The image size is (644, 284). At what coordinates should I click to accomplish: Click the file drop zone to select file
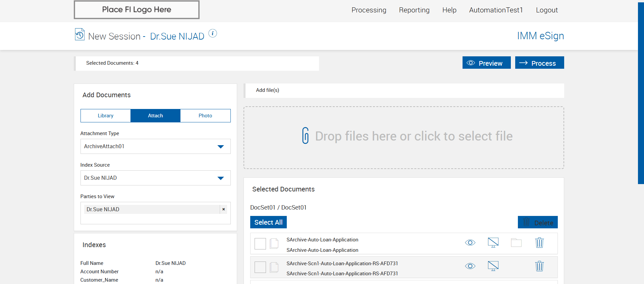[x=404, y=138]
